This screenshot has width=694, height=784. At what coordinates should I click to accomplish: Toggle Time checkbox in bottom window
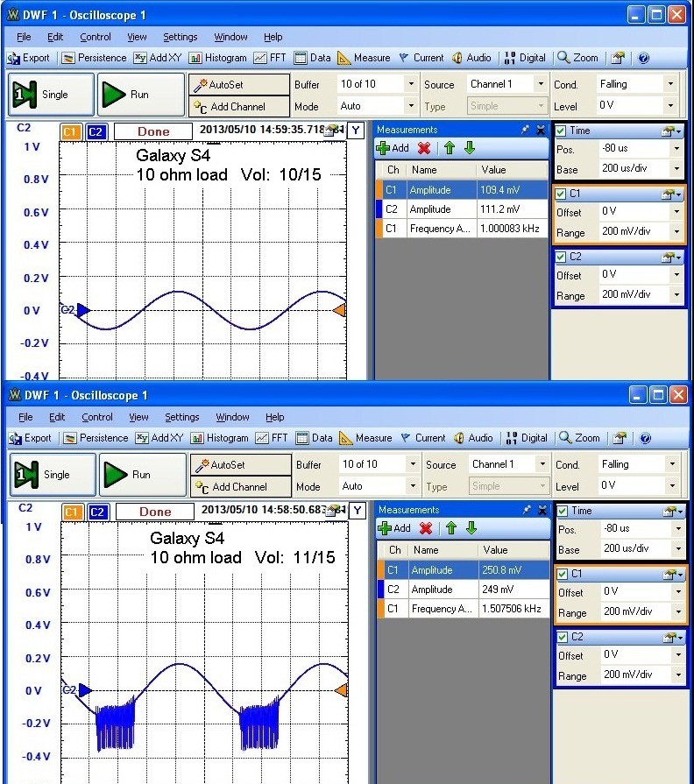coord(563,511)
